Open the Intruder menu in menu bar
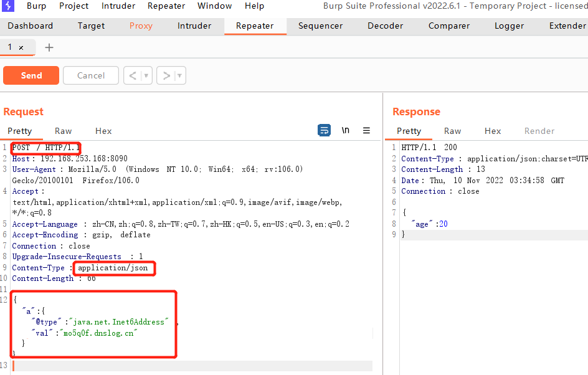The width and height of the screenshot is (588, 375). pyautogui.click(x=118, y=6)
